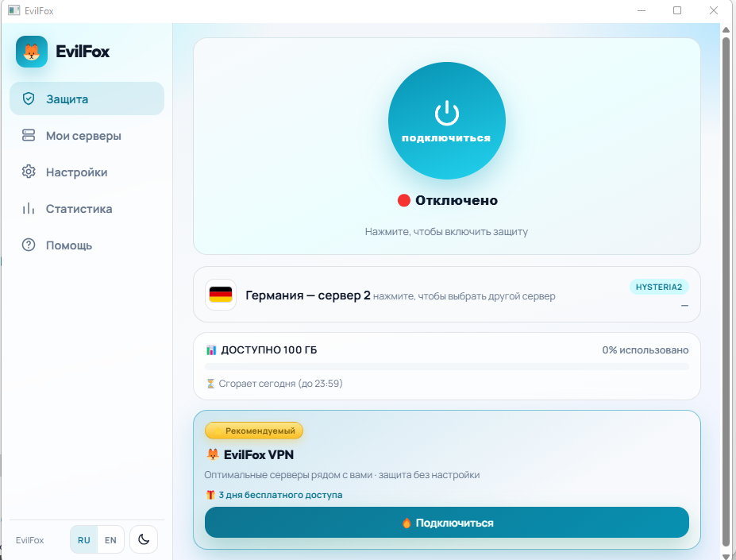Click the vertical scrollbar thumb
The width and height of the screenshot is (736, 560).
click(x=726, y=292)
